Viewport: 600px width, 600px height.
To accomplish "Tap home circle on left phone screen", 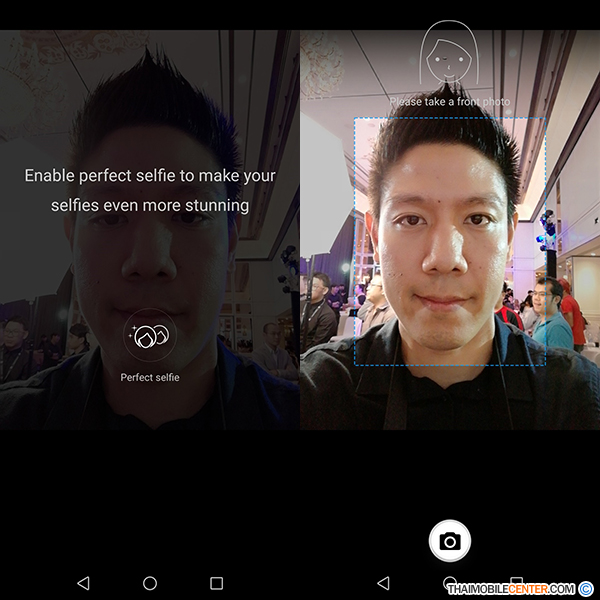I will [150, 582].
